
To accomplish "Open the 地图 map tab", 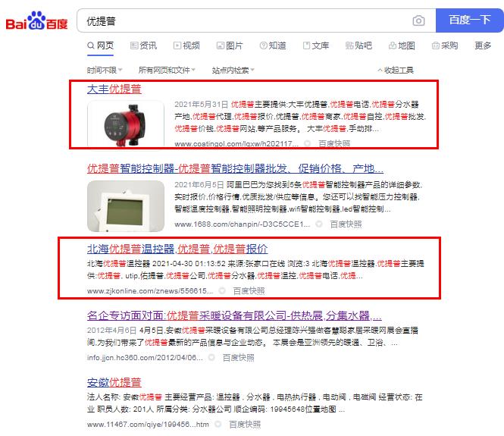I will point(402,45).
